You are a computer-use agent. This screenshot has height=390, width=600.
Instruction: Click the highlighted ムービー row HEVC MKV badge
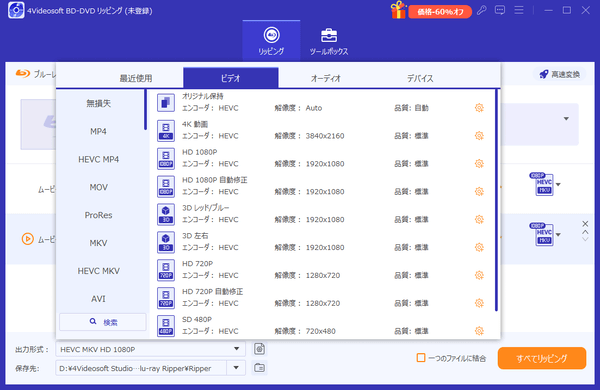point(542,234)
